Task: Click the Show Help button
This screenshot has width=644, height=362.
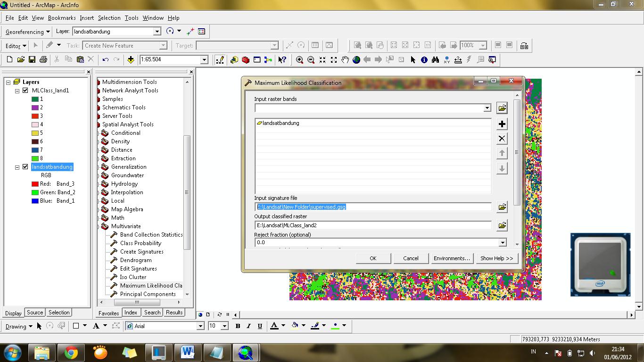Action: pos(497,258)
